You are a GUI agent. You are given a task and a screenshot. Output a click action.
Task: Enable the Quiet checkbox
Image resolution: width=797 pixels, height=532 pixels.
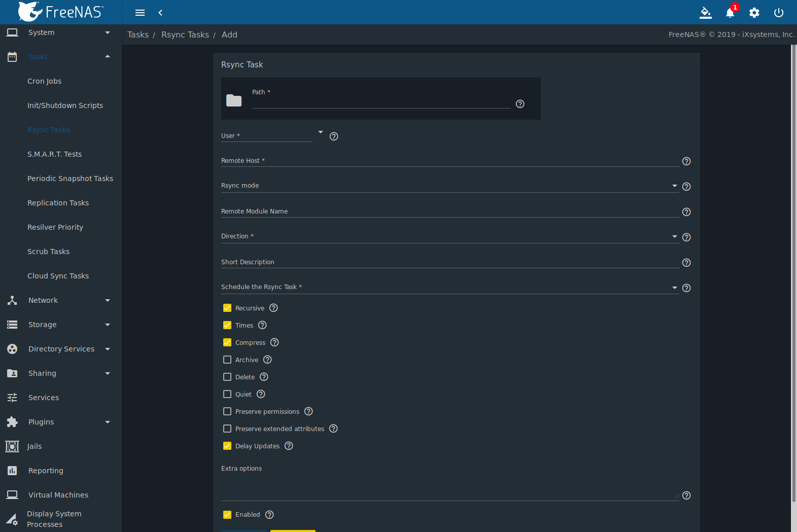click(x=227, y=394)
